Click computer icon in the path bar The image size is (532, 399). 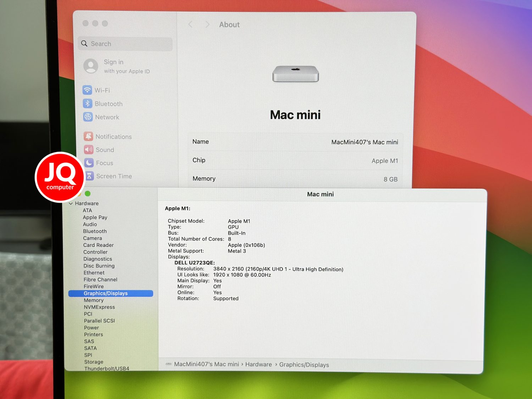tap(168, 364)
